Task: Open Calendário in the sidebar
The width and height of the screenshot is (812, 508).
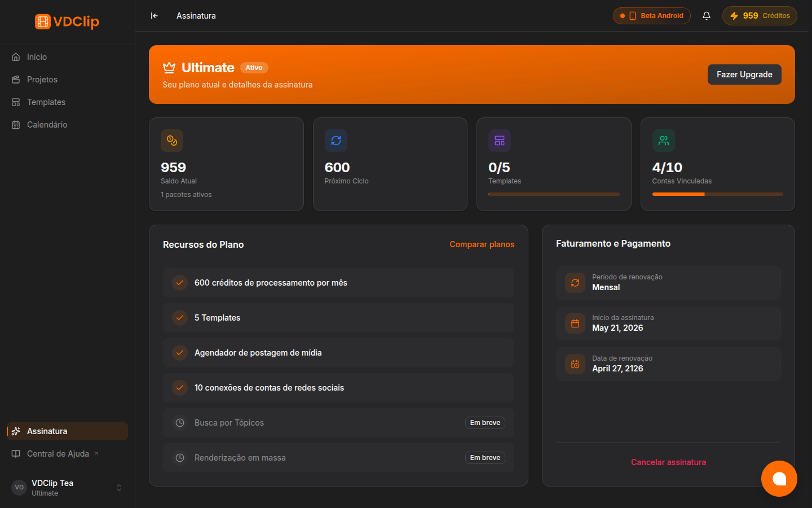Action: point(67,125)
